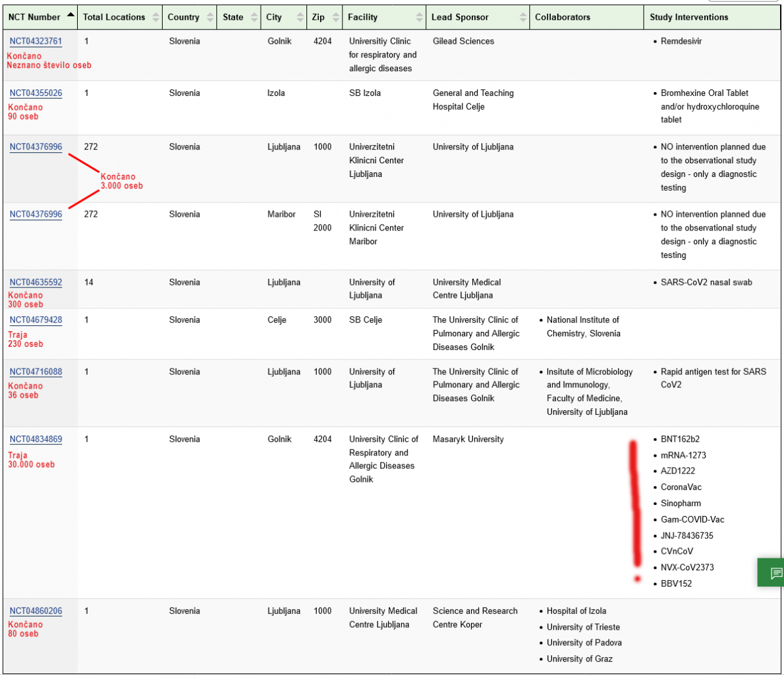Select the NCT04716088 study link
784x678 pixels.
click(36, 372)
